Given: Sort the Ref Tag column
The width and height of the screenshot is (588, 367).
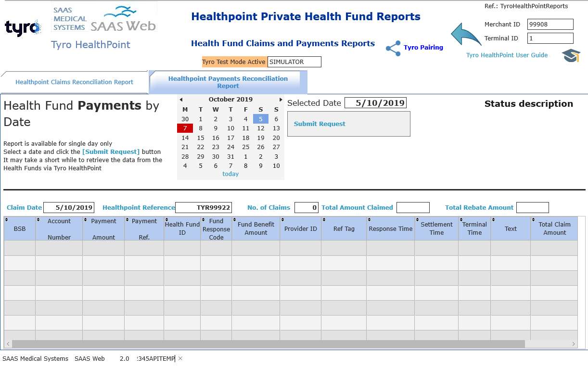Looking at the screenshot, I should point(323,220).
